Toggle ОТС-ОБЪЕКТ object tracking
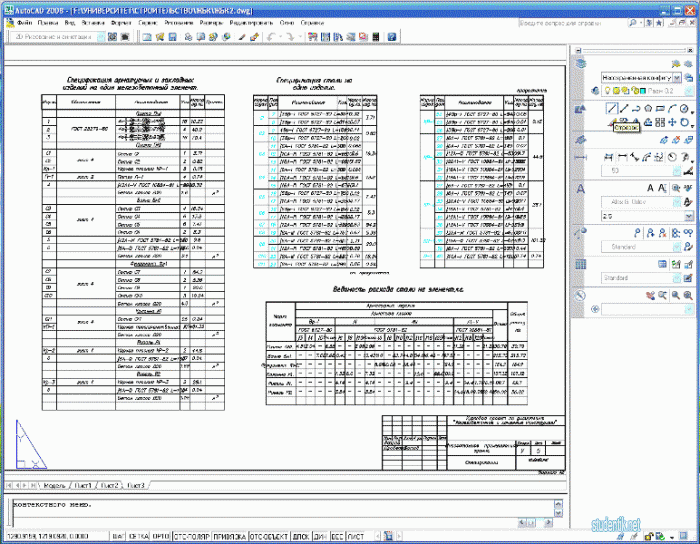The image size is (700, 544). tap(269, 536)
